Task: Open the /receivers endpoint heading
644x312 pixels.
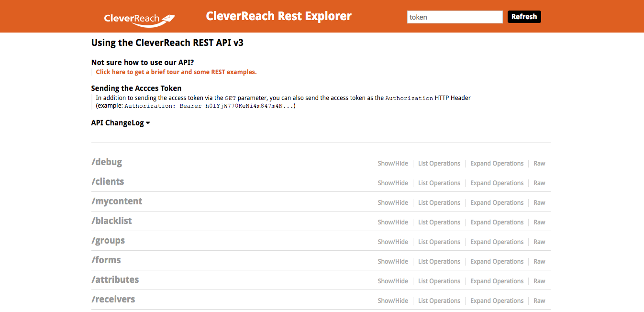Action: point(113,299)
